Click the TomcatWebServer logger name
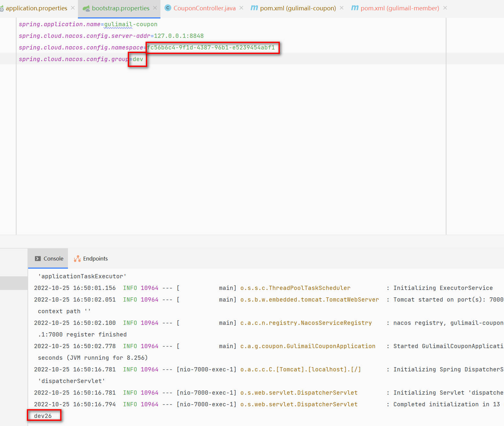504x426 pixels. (310, 300)
